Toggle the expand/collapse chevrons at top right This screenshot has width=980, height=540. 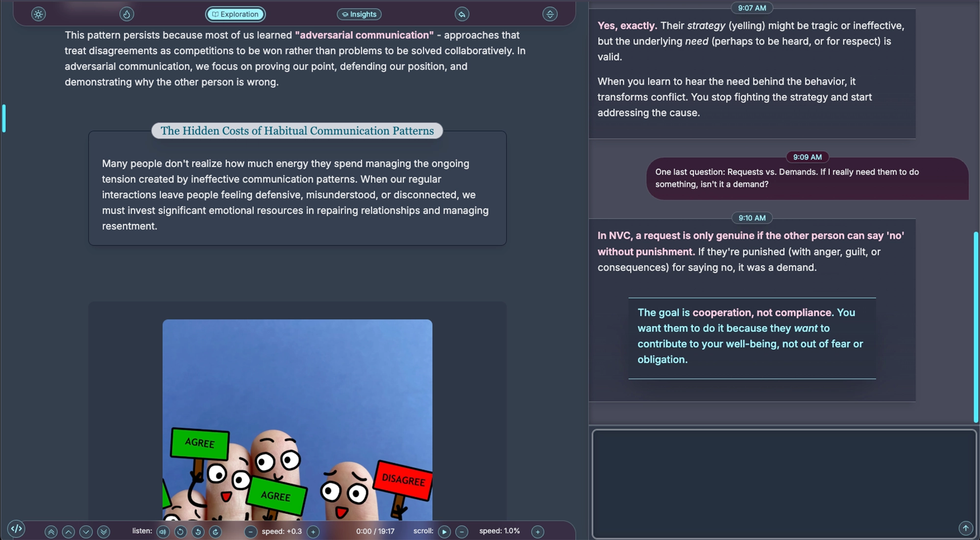point(550,14)
